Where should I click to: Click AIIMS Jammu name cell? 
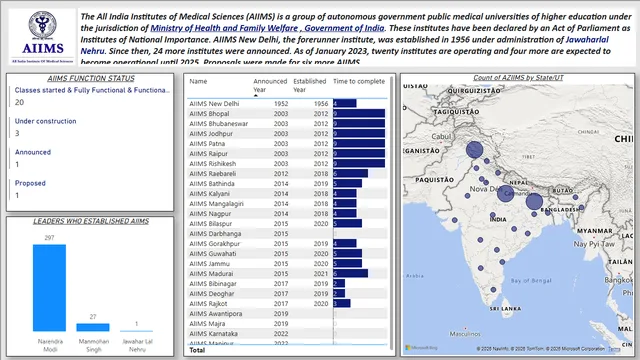[x=209, y=264]
